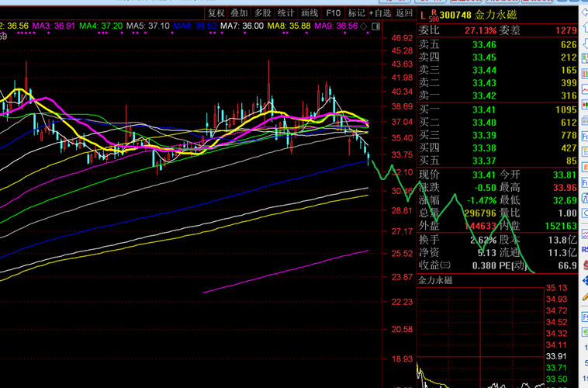The width and height of the screenshot is (588, 388).
Task: Click the down arrow icon in right sidebar
Action: coord(585,43)
